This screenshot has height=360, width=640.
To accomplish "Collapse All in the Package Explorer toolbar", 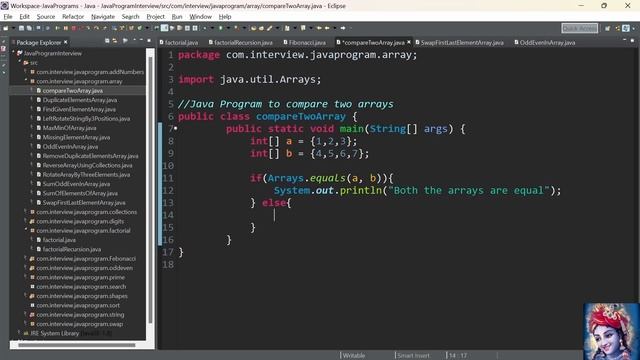I will [107, 41].
